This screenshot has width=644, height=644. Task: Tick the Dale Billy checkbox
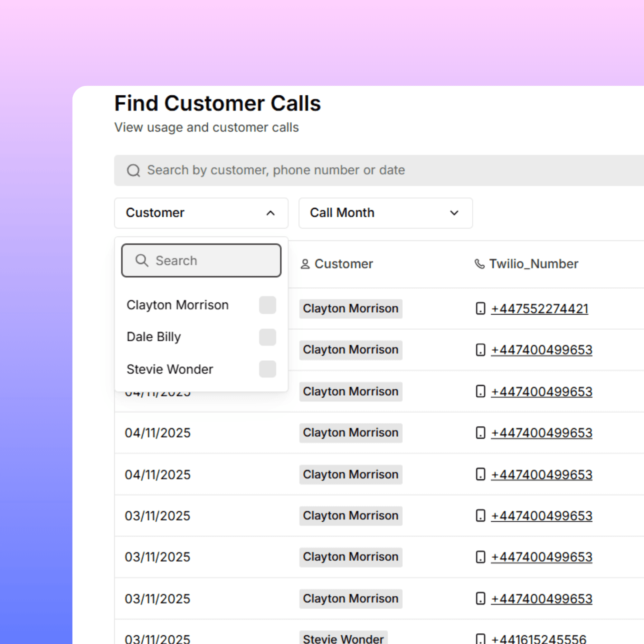click(x=267, y=337)
